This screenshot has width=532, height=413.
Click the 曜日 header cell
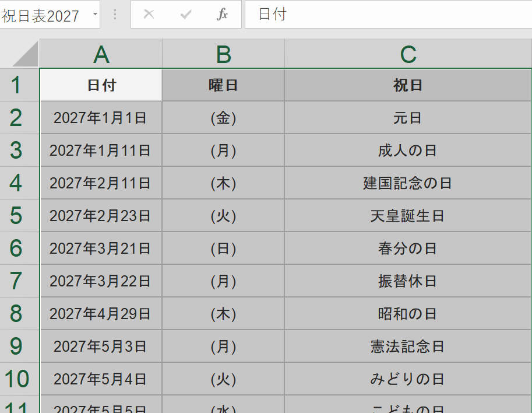pyautogui.click(x=223, y=85)
